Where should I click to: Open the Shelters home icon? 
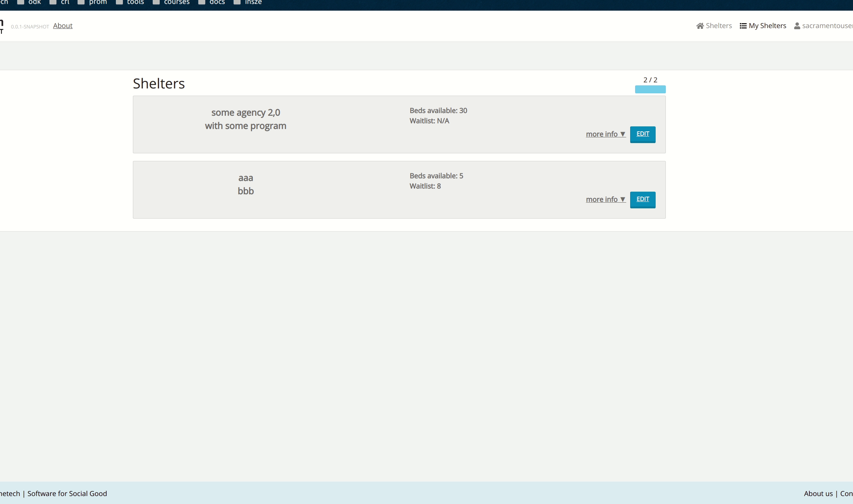tap(700, 25)
